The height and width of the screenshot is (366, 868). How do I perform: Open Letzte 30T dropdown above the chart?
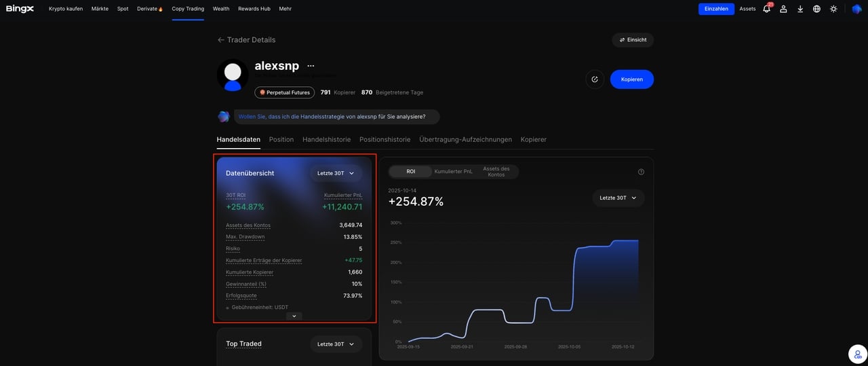618,198
